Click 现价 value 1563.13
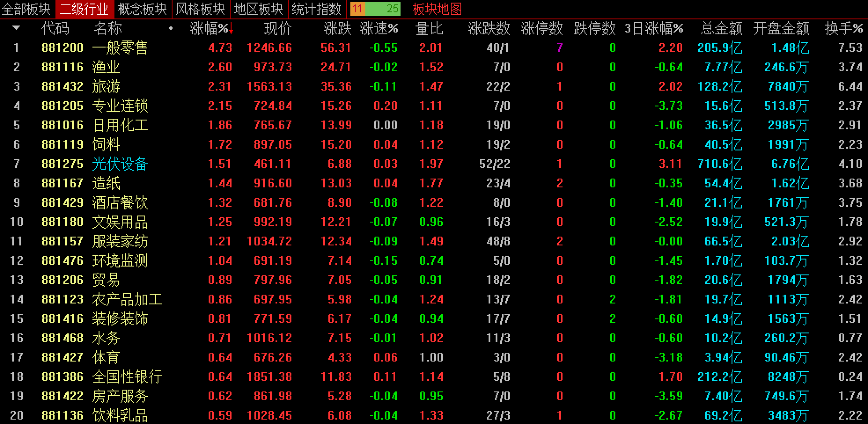Viewport: 868px width, 424px height. pos(269,86)
